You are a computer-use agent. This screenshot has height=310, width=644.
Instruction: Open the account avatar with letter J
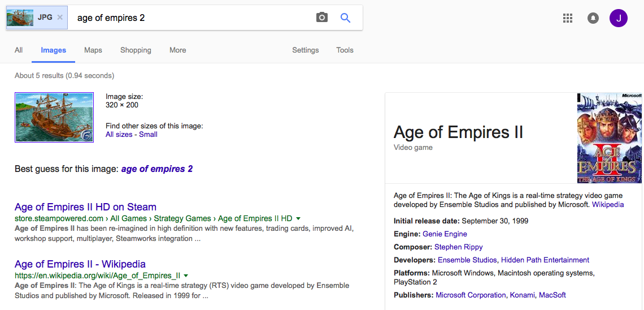pyautogui.click(x=618, y=18)
